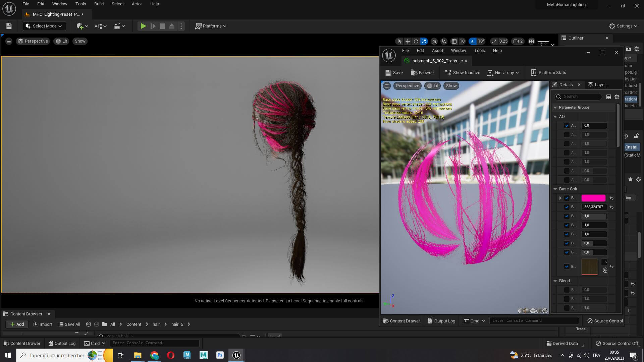Open camera speed setting

tap(518, 41)
